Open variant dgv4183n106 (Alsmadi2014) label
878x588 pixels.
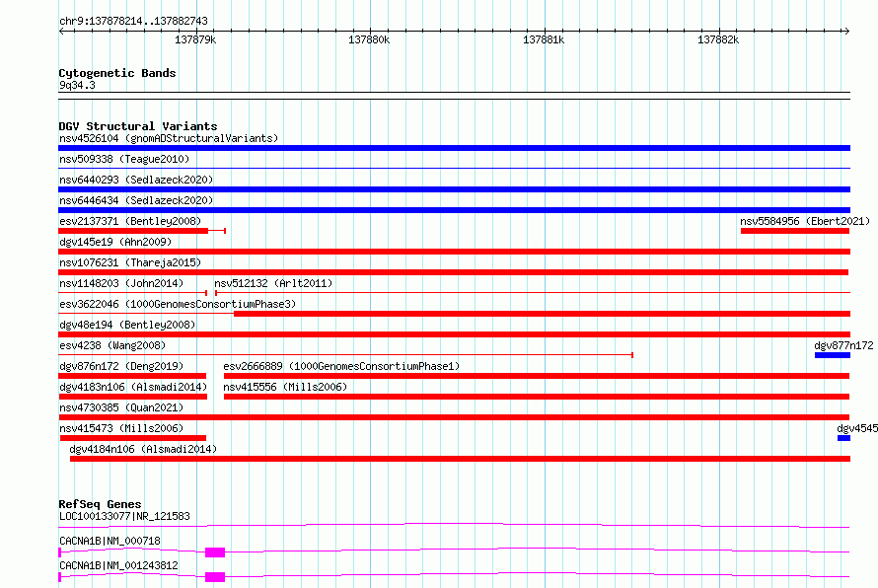tap(133, 387)
